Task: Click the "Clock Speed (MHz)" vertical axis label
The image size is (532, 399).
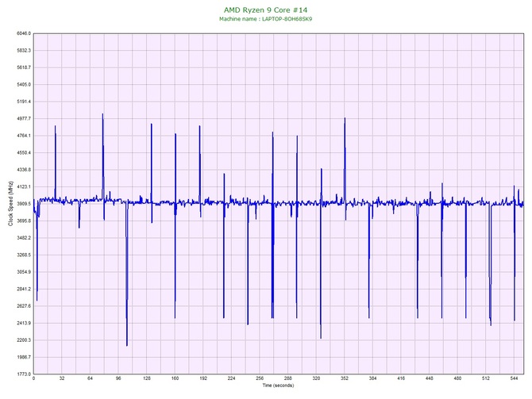Action: tap(11, 204)
